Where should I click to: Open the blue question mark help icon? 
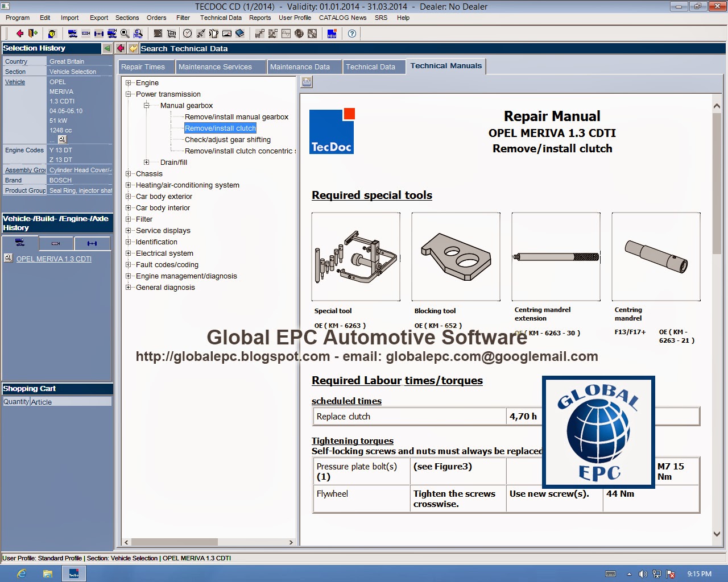(x=352, y=34)
